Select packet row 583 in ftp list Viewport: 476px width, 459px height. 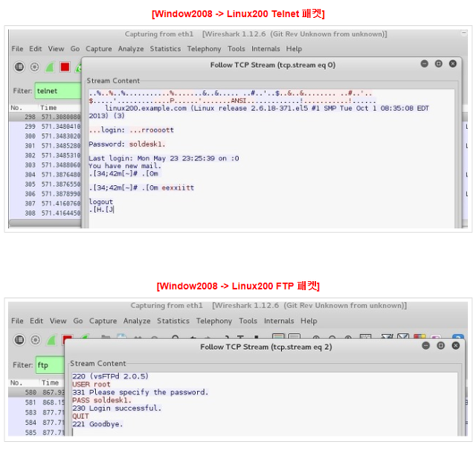(36, 413)
